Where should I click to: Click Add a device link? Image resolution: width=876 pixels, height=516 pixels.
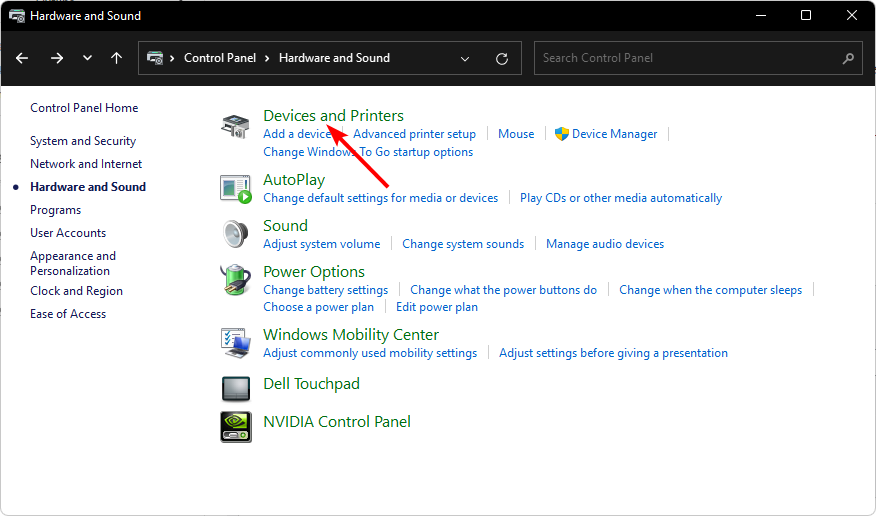(x=297, y=134)
